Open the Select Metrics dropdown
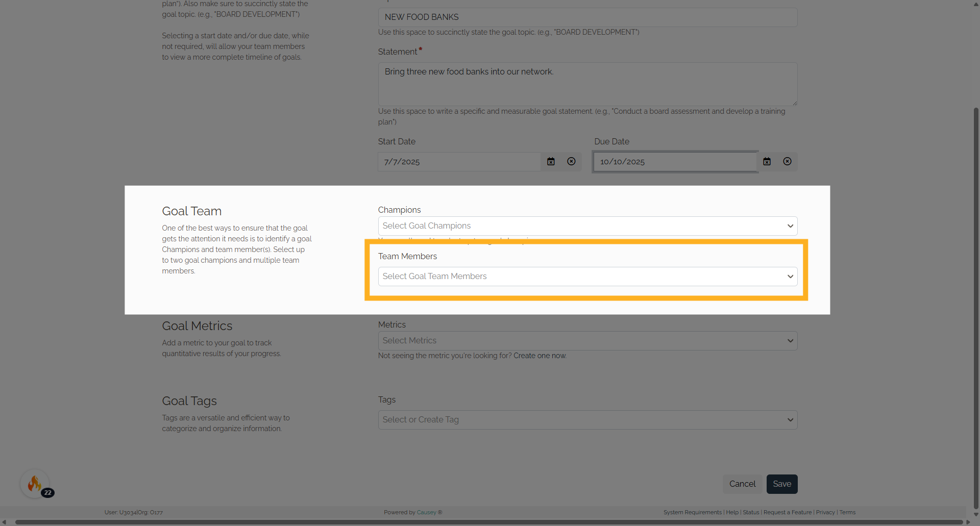 pos(587,341)
